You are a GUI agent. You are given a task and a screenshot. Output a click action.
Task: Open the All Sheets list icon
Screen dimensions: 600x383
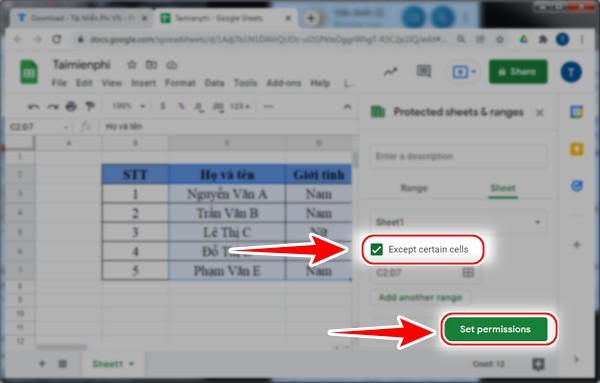63,363
